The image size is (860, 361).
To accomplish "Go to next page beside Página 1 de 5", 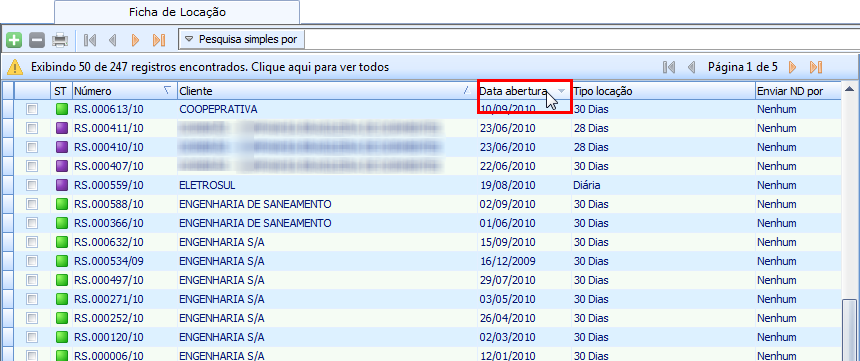I will [x=792, y=67].
